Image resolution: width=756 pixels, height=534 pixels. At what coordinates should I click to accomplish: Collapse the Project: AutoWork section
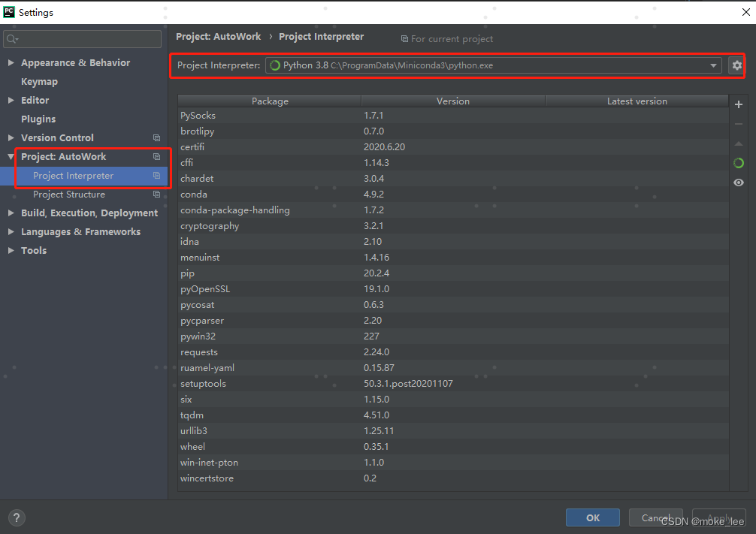pos(11,157)
